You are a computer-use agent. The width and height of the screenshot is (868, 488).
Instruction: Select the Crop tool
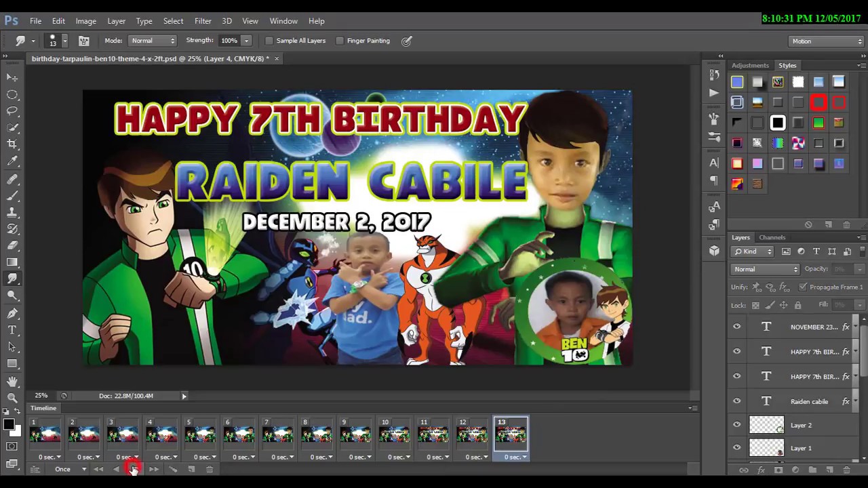pyautogui.click(x=12, y=144)
